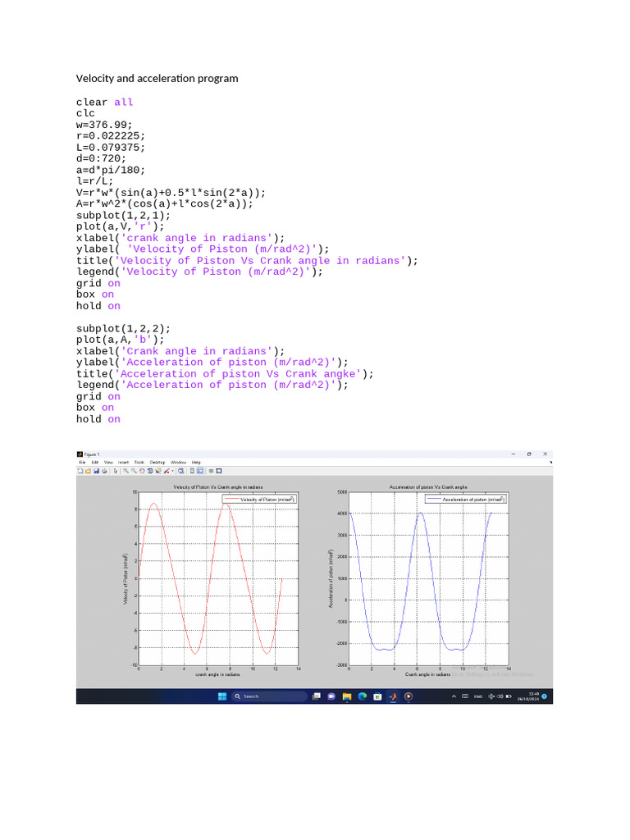Open the Insert menu in Figure 1

click(124, 463)
